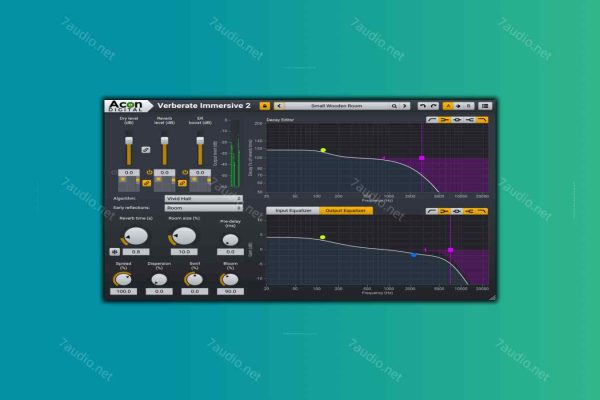
Task: Open the Early reflections dropdown
Action: pyautogui.click(x=203, y=208)
